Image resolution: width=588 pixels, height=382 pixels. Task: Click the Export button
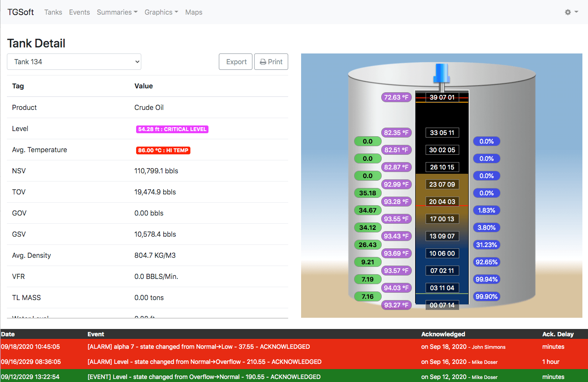(x=236, y=62)
